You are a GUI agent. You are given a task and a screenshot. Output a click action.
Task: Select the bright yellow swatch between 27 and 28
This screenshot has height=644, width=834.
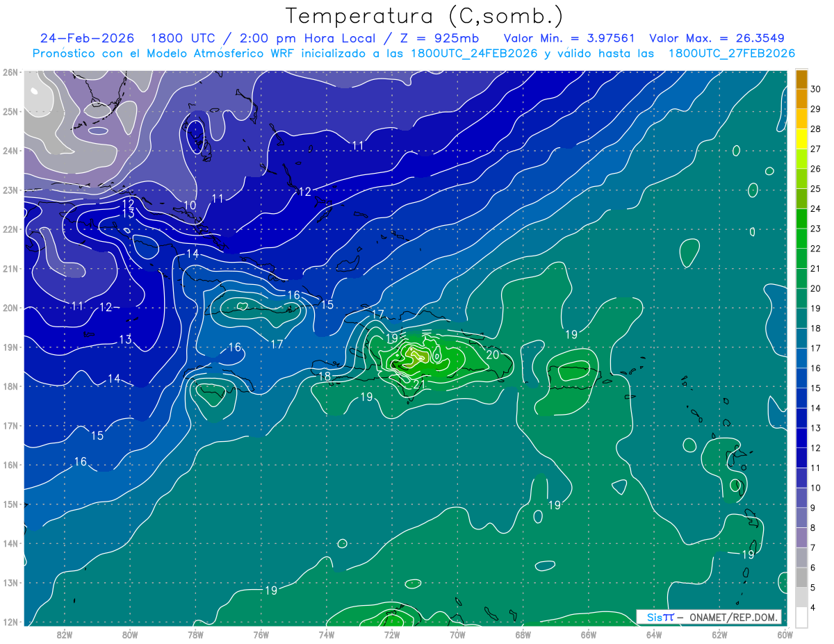click(x=801, y=138)
